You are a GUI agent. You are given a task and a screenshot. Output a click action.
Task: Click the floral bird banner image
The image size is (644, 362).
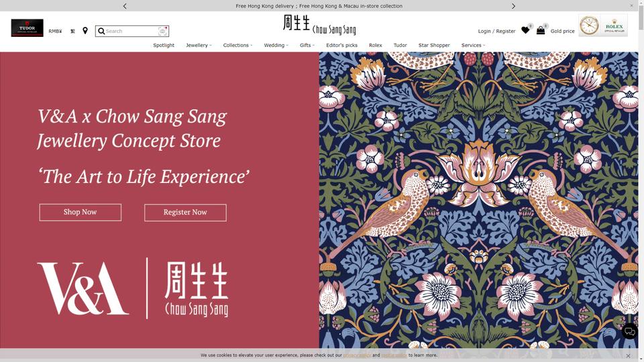pyautogui.click(x=478, y=200)
